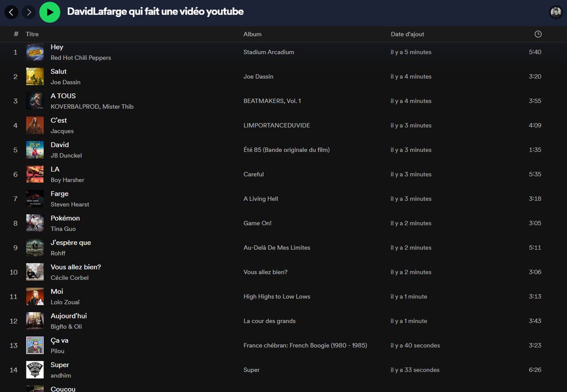The height and width of the screenshot is (392, 567).
Task: Click 'il y a 40 secondes' date
Action: [x=415, y=345]
